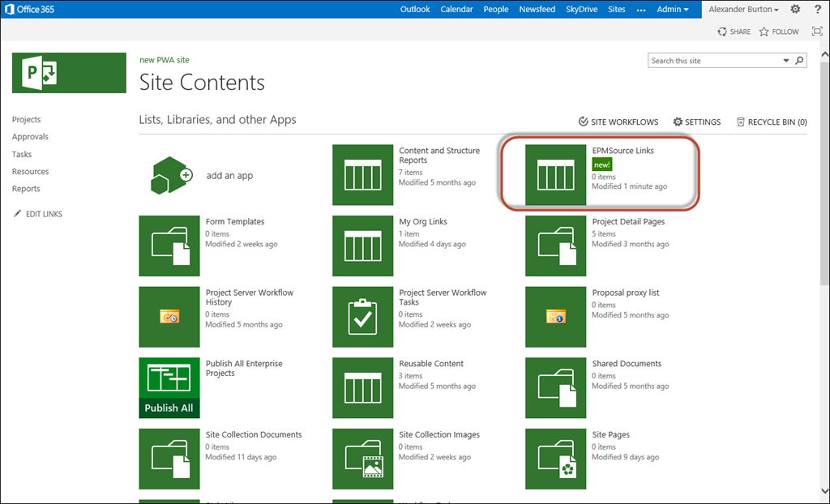Screen dimensions: 830x504
Task: Open SkyDrive in the top bar
Action: tap(582, 9)
